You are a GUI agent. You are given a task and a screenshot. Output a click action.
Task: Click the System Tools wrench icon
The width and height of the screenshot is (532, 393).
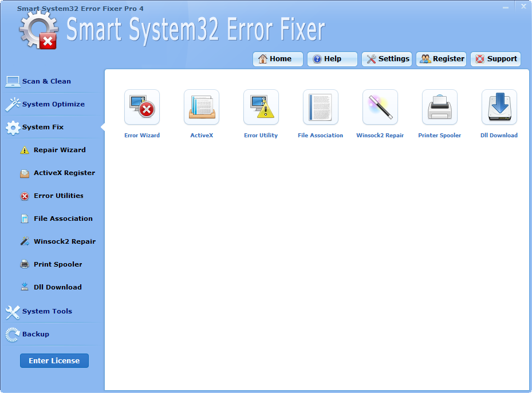(x=13, y=312)
